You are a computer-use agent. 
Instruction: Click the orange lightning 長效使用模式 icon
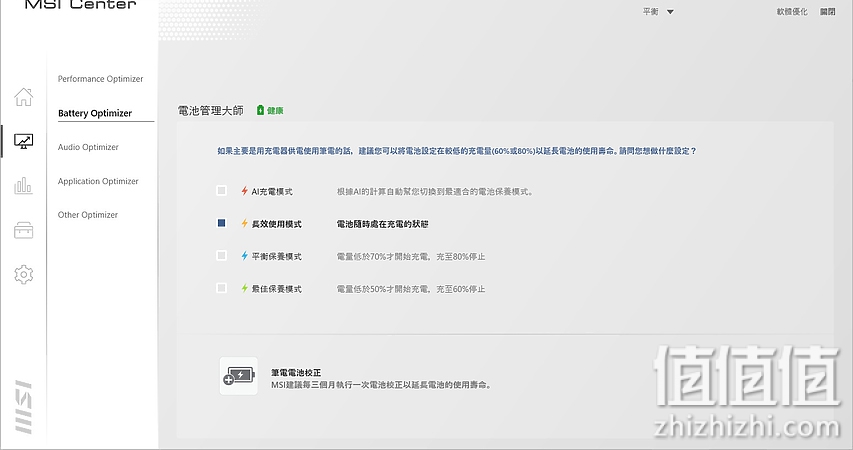point(245,224)
